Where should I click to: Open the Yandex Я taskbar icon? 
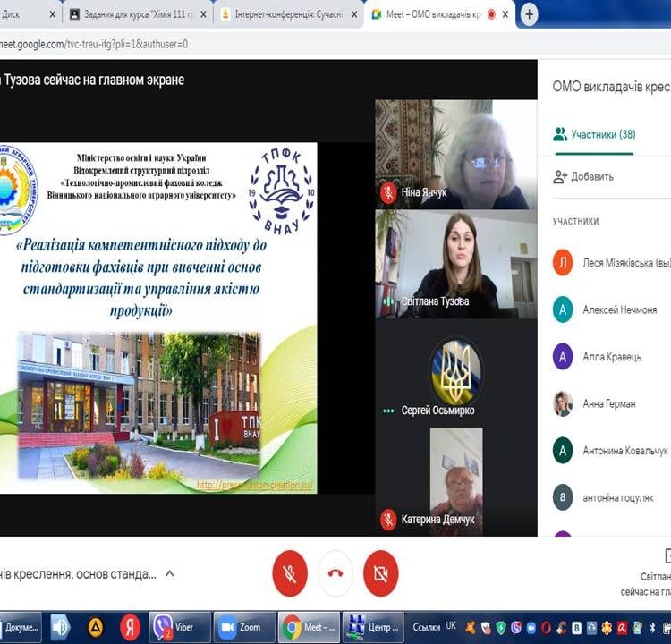point(130,627)
